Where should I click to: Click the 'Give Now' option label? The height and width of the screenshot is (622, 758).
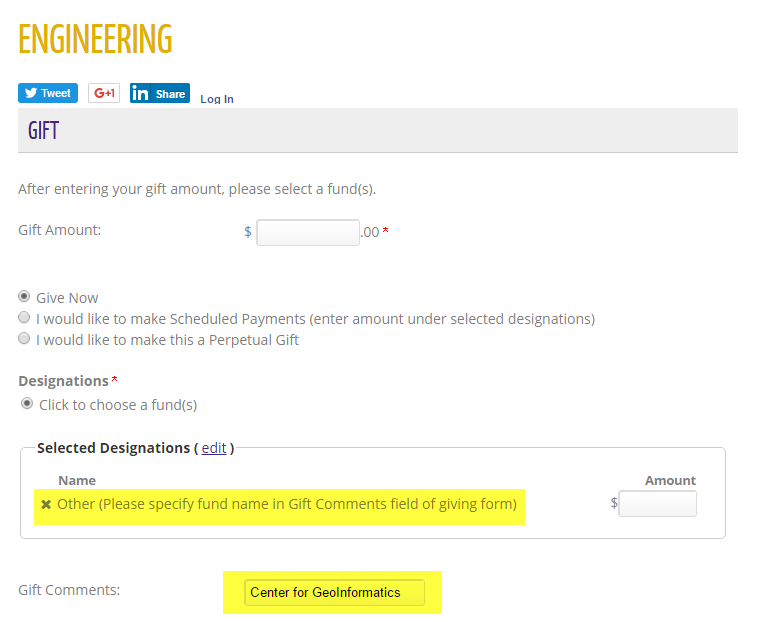click(x=67, y=298)
